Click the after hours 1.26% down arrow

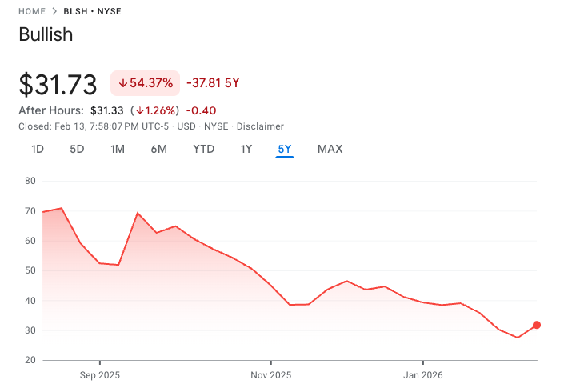click(139, 110)
